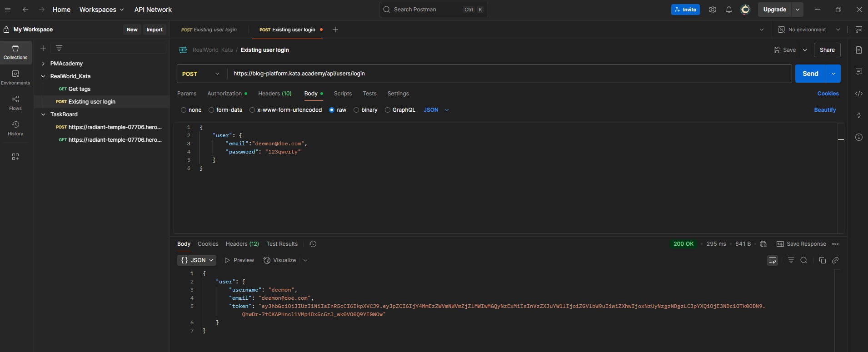The width and height of the screenshot is (868, 352).
Task: Open the Save options arrow
Action: coord(805,50)
